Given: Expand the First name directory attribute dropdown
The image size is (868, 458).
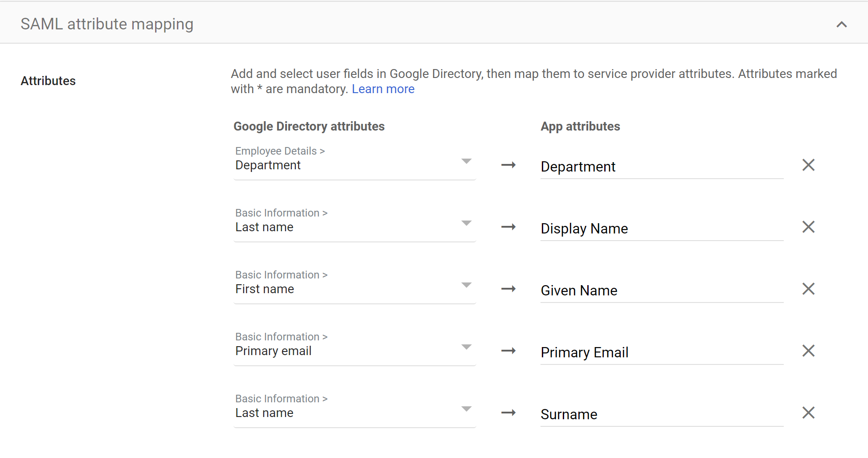Looking at the screenshot, I should point(355,286).
